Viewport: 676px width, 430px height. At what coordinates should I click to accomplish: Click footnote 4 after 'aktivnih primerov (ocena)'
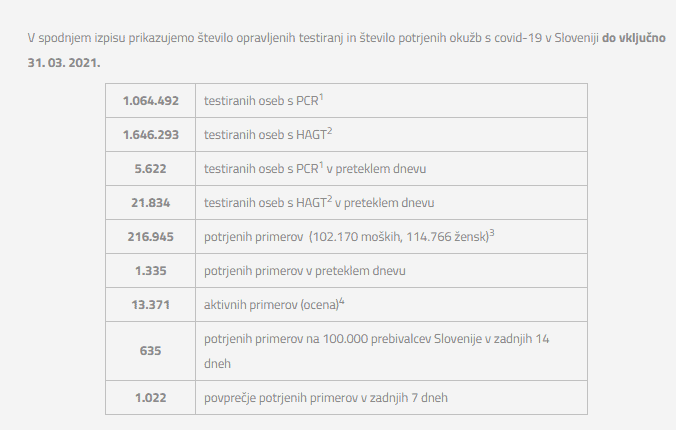(x=342, y=300)
